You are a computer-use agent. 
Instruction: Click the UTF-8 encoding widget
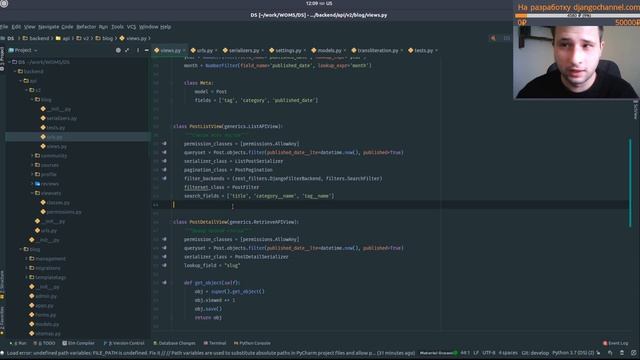pyautogui.click(x=489, y=353)
